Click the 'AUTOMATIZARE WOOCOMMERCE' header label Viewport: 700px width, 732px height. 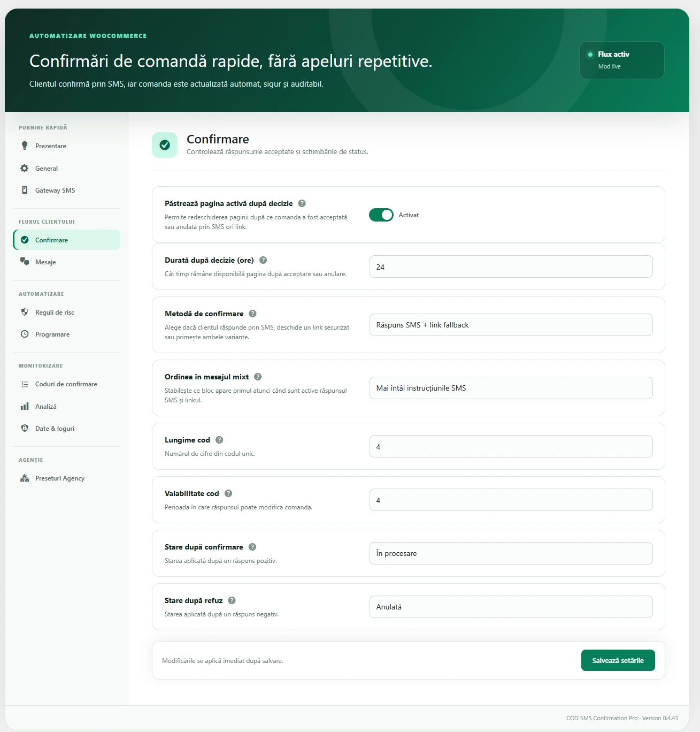tap(88, 36)
